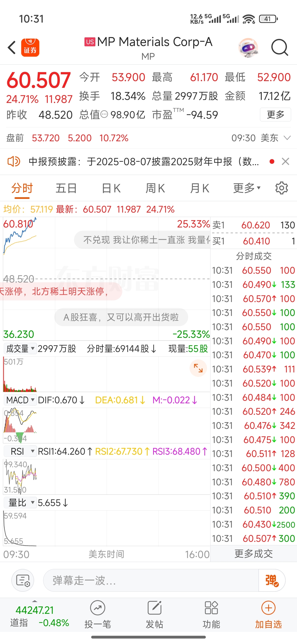Tap the price chart line area

point(107,279)
